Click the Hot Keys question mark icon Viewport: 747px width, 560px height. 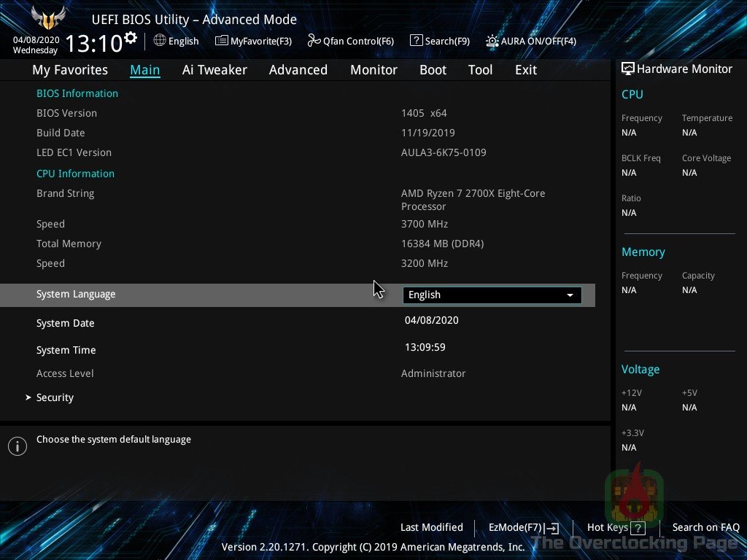click(x=638, y=528)
